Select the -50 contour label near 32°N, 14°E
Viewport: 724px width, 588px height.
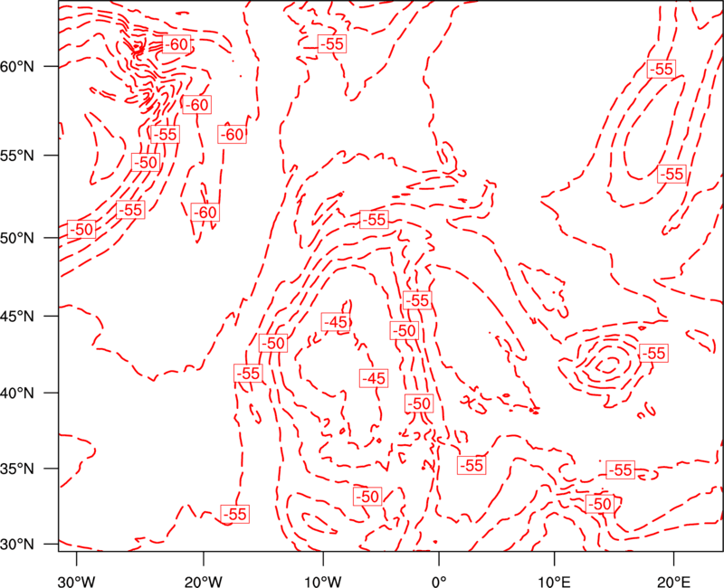(x=600, y=504)
